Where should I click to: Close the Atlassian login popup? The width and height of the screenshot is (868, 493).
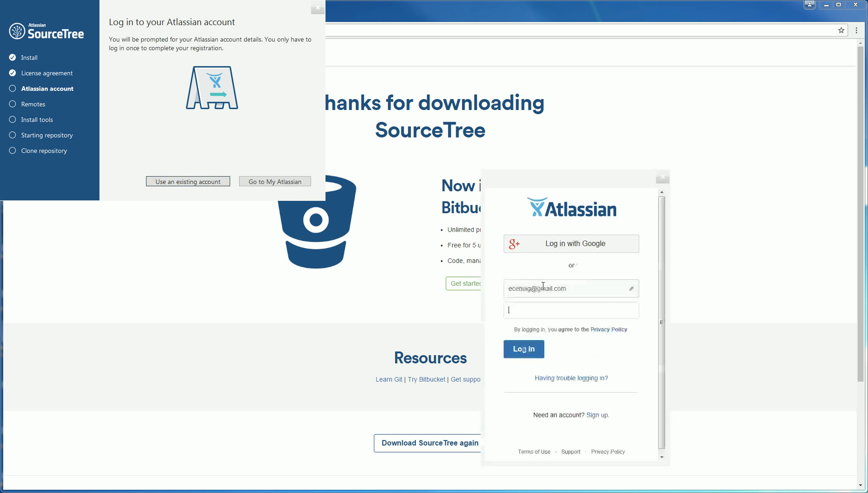(662, 178)
